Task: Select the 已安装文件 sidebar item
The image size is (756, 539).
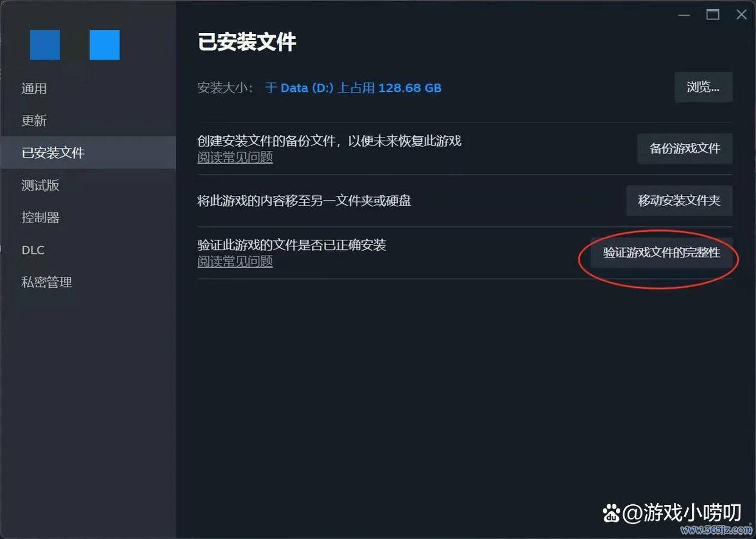Action: (88, 153)
